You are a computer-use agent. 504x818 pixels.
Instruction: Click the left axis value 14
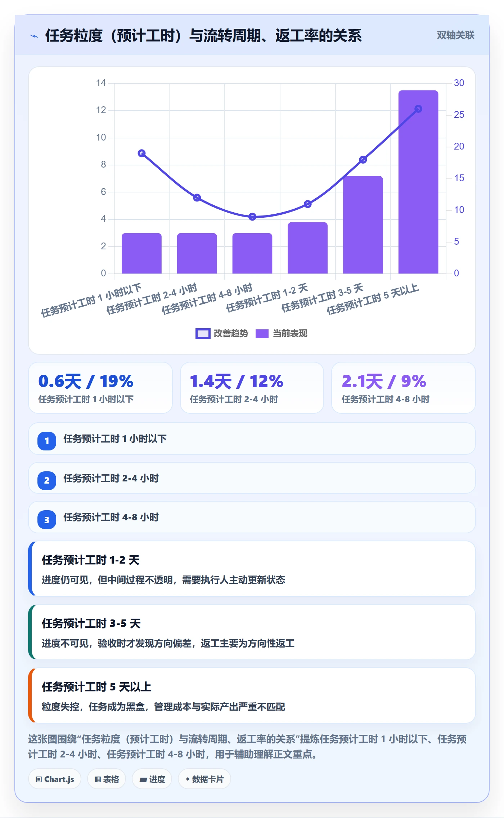pyautogui.click(x=101, y=83)
